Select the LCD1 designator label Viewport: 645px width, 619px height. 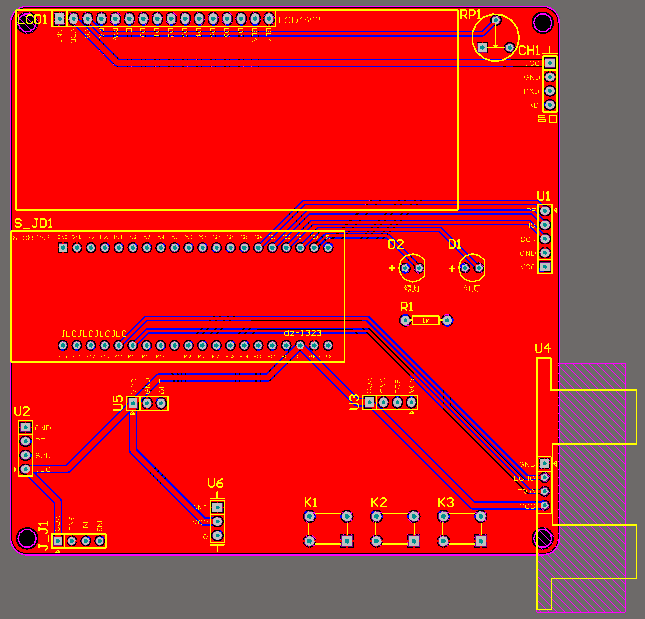pyautogui.click(x=32, y=19)
